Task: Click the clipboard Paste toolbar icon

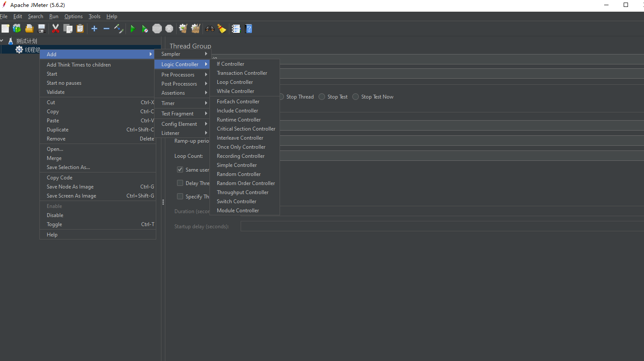Action: pyautogui.click(x=80, y=29)
